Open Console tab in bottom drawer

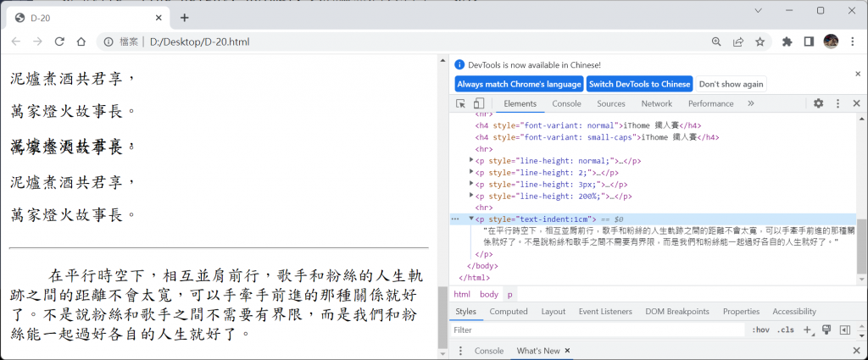tap(489, 351)
